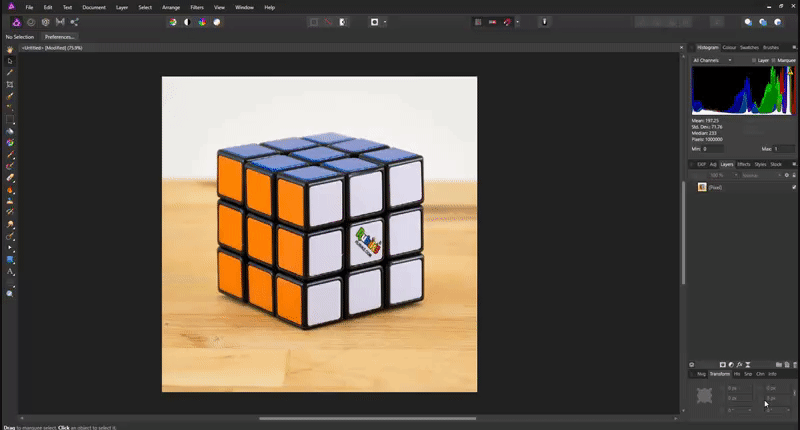
Task: Select the Rectangular Marquee tool
Action: click(10, 119)
